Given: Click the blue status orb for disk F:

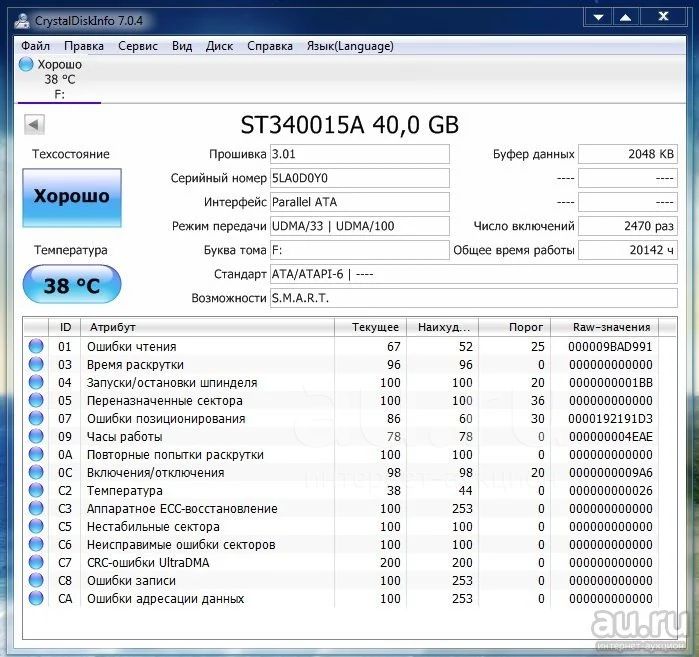Looking at the screenshot, I should (x=26, y=63).
